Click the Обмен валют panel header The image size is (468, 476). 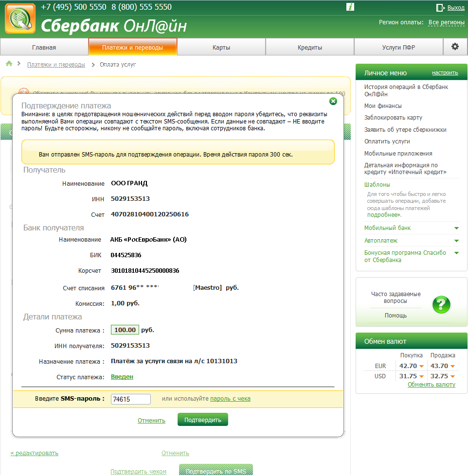click(x=412, y=341)
